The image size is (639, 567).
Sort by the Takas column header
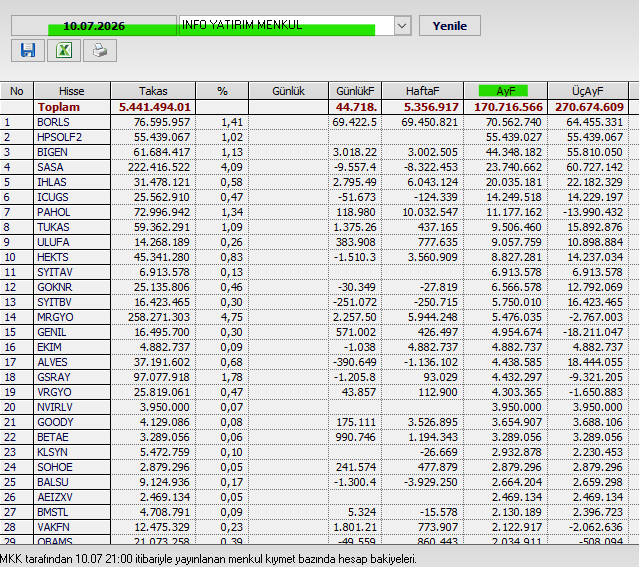pos(153,91)
